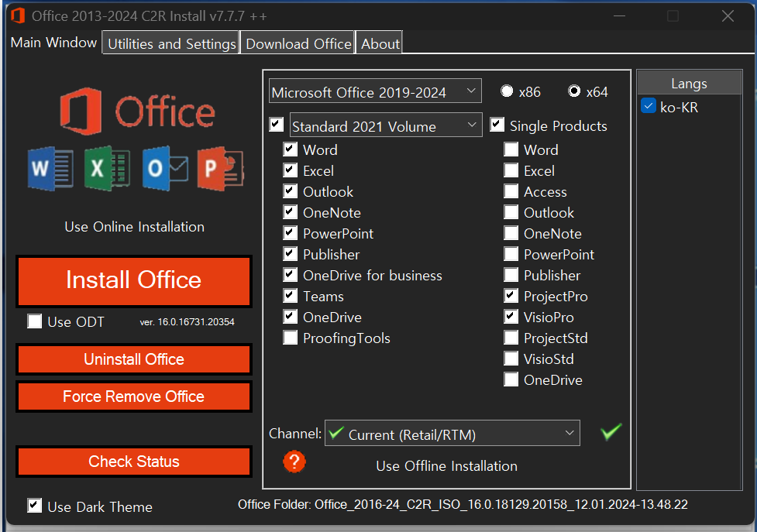This screenshot has height=532, width=757.
Task: Click the Channel: label
Action: (295, 433)
